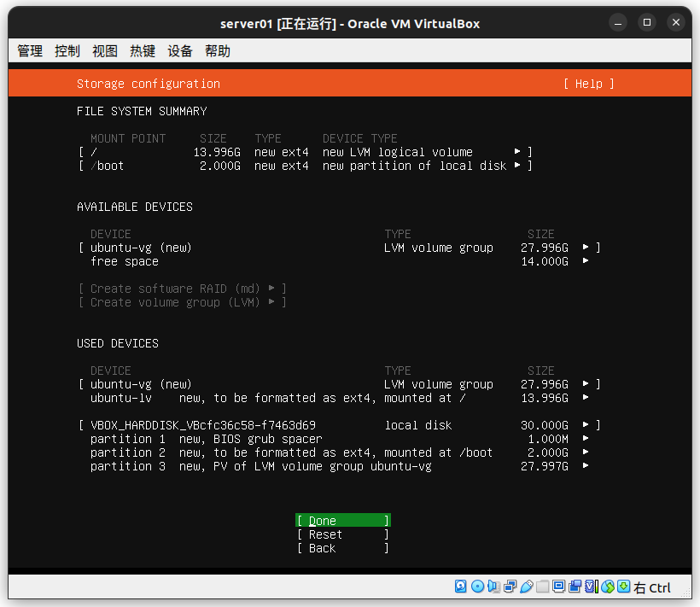The width and height of the screenshot is (700, 607).
Task: Expand the /boot partition entry arrow
Action: [x=517, y=166]
